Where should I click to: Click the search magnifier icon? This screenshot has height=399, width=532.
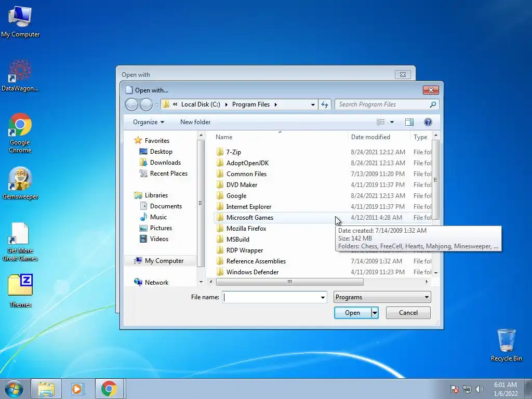pyautogui.click(x=433, y=104)
